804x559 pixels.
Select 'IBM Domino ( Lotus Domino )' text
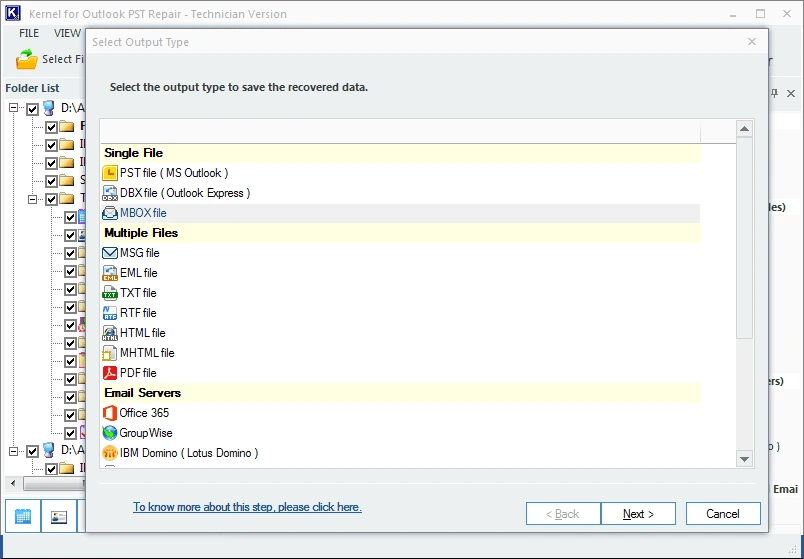coord(189,453)
